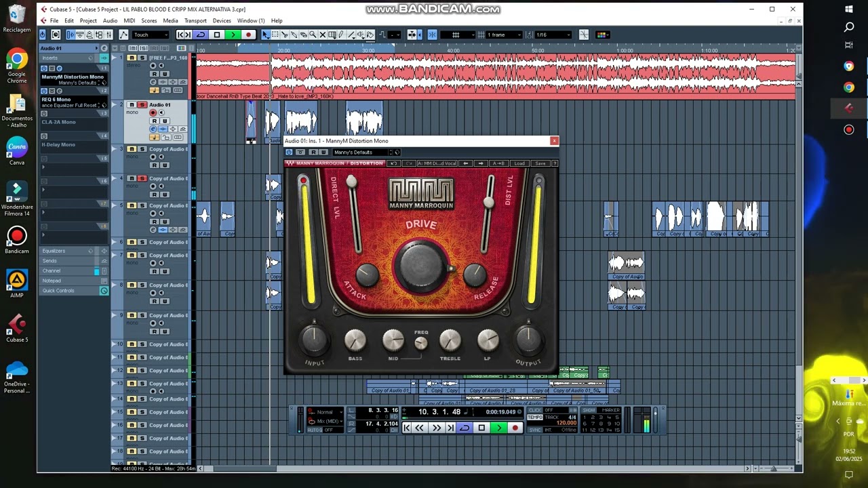This screenshot has height=488, width=868.
Task: Choose the Erase tool
Action: point(303,35)
